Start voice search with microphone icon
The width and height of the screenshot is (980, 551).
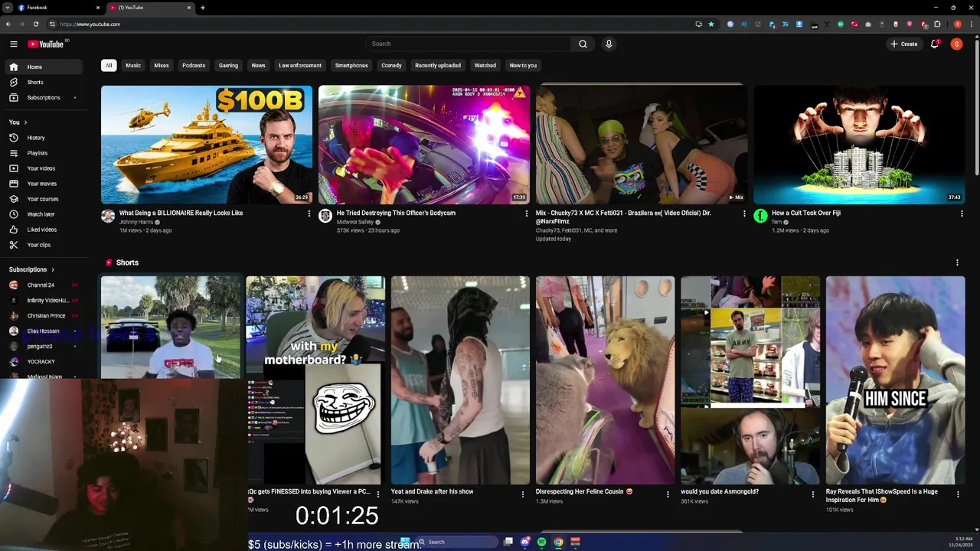point(609,44)
